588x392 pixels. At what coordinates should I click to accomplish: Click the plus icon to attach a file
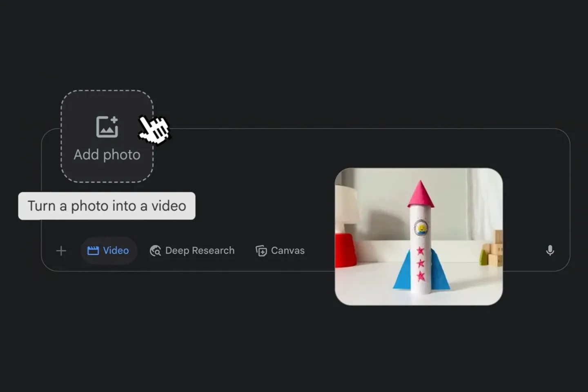(60, 250)
